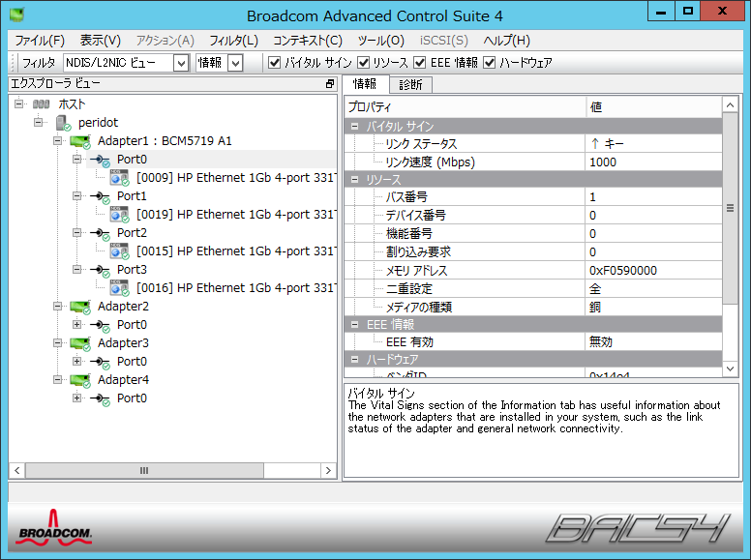Click the EEE 有効 property row
Image resolution: width=751 pixels, height=560 pixels.
pyautogui.click(x=533, y=342)
